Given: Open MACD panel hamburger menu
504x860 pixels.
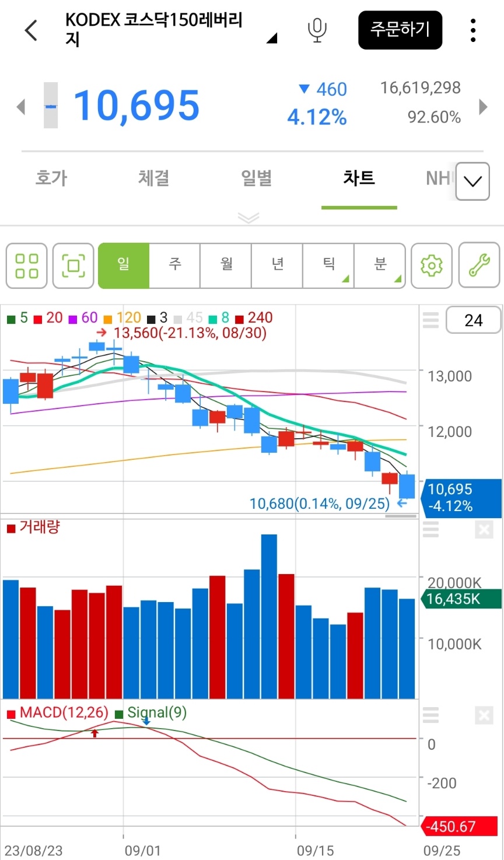Looking at the screenshot, I should (x=430, y=715).
